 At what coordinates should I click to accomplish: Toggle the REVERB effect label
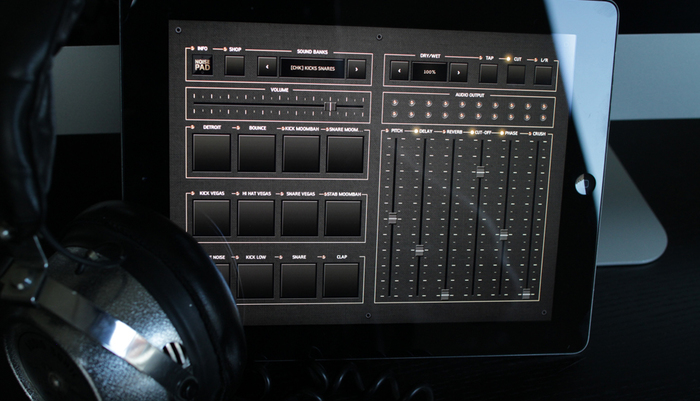click(x=454, y=132)
